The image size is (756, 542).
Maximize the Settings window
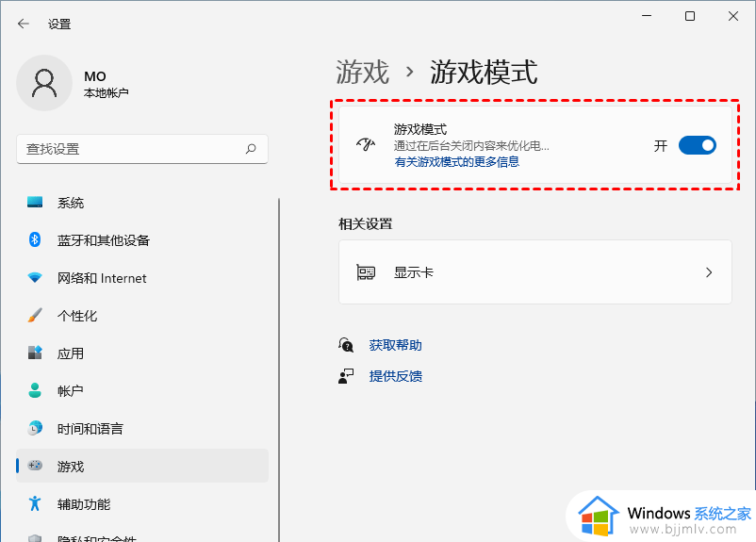[690, 16]
